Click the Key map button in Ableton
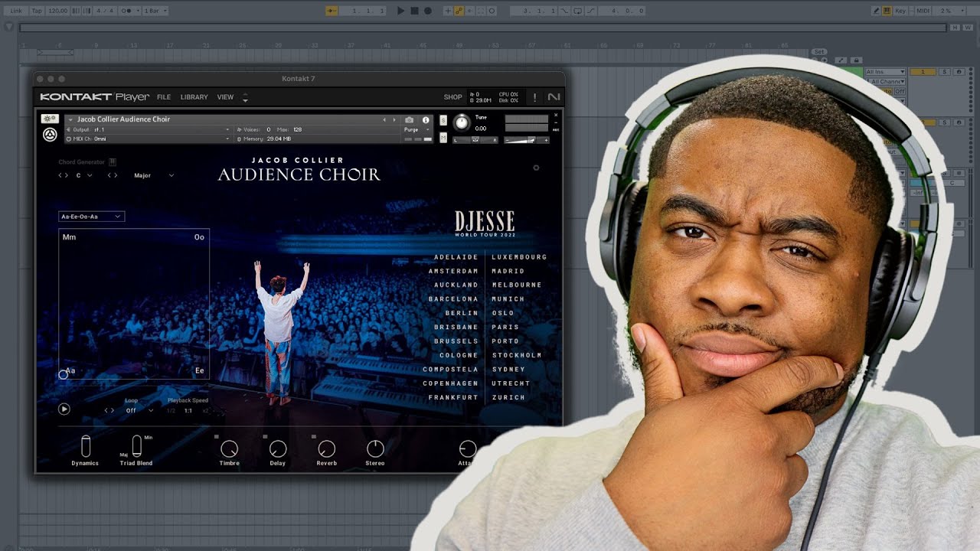980x551 pixels. pos(900,11)
